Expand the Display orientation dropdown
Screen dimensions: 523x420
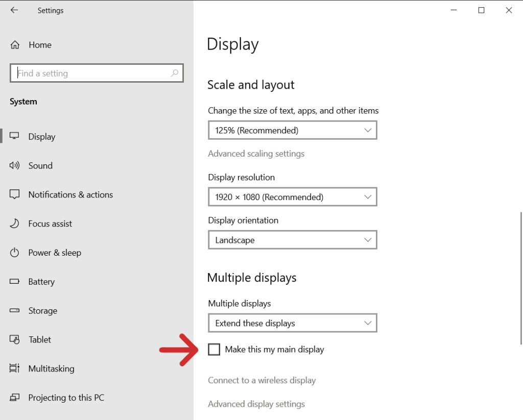click(292, 240)
